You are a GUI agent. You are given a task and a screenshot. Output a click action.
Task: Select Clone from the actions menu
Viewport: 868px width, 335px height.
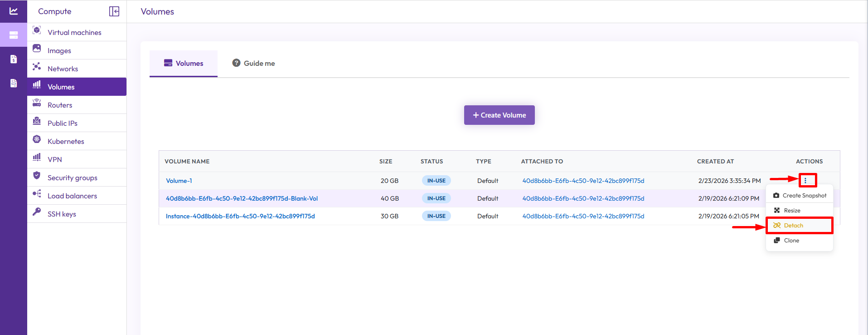(x=791, y=241)
